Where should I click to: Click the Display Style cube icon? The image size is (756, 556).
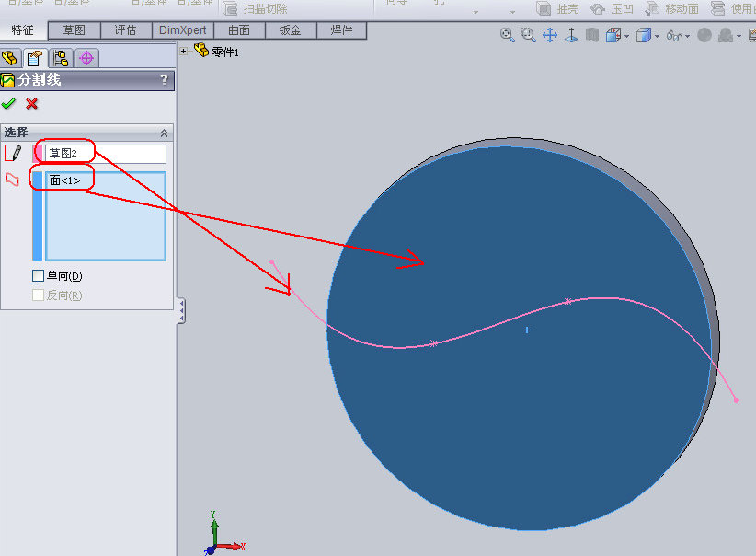point(644,35)
